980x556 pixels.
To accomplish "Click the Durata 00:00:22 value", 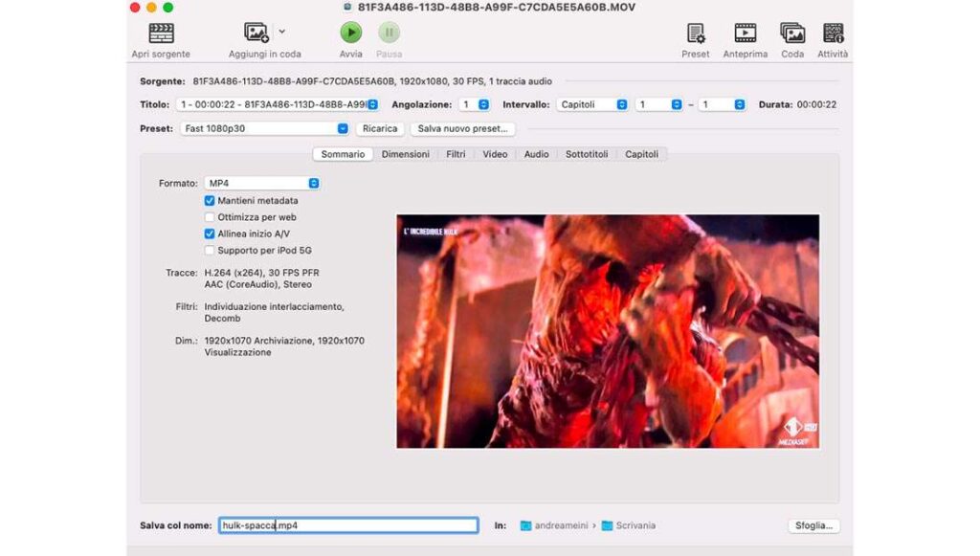I will [816, 104].
